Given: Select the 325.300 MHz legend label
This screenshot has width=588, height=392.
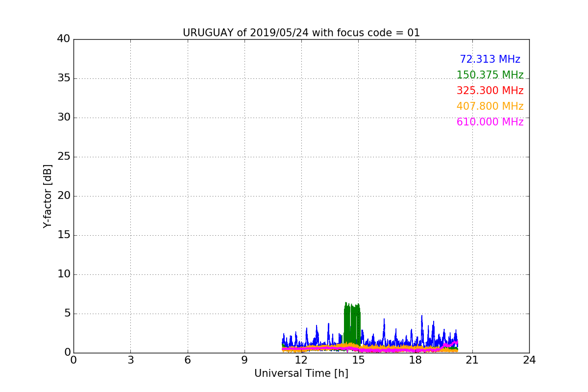Looking at the screenshot, I should click(x=490, y=91).
